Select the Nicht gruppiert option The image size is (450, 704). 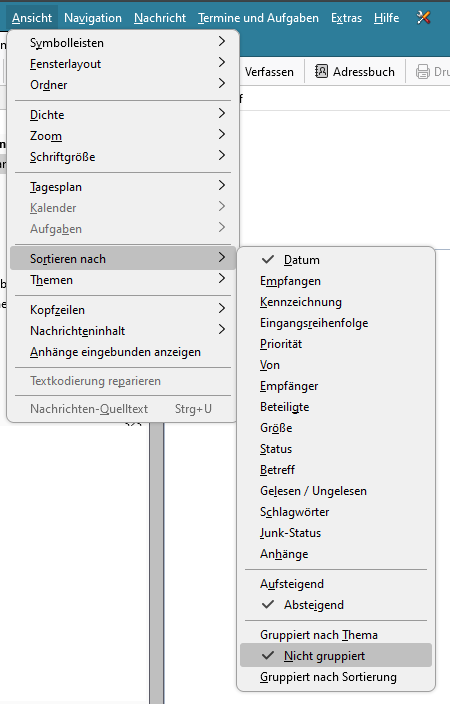click(x=336, y=656)
